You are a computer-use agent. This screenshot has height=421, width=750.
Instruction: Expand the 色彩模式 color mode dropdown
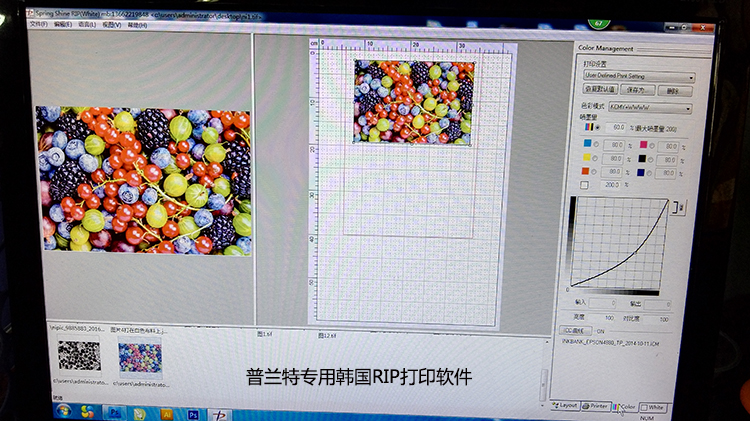[x=650, y=108]
